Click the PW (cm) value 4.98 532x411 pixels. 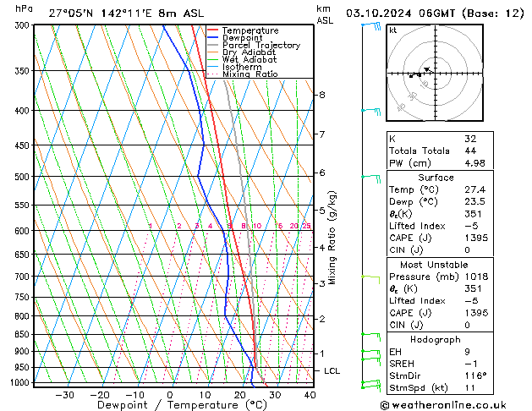click(x=475, y=163)
